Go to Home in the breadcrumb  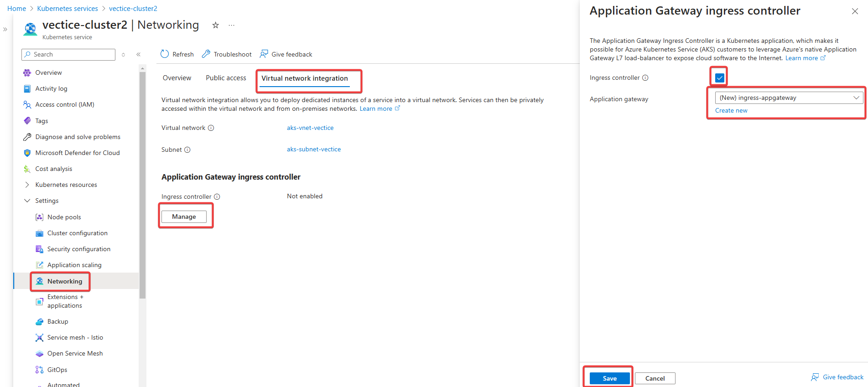coord(16,9)
